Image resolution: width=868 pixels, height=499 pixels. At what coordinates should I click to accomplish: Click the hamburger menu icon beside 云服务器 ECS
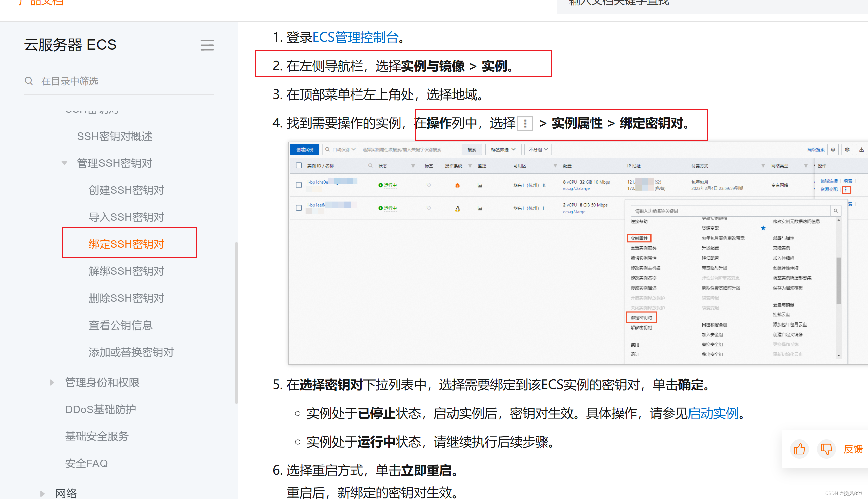(207, 45)
